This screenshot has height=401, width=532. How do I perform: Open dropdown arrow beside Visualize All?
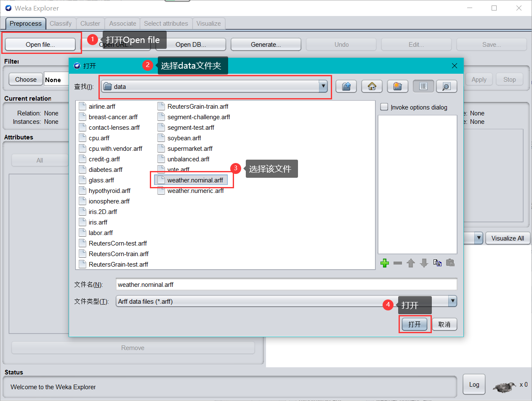tap(479, 238)
